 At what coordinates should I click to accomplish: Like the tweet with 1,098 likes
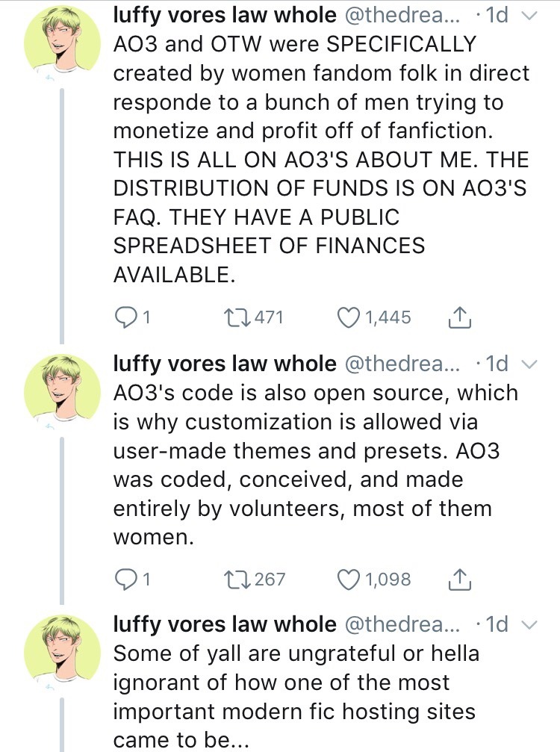349,579
